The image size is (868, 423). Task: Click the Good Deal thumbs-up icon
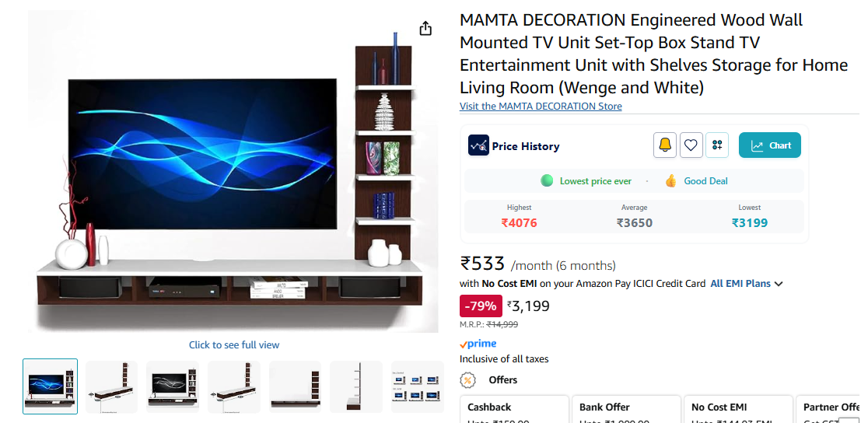[671, 181]
